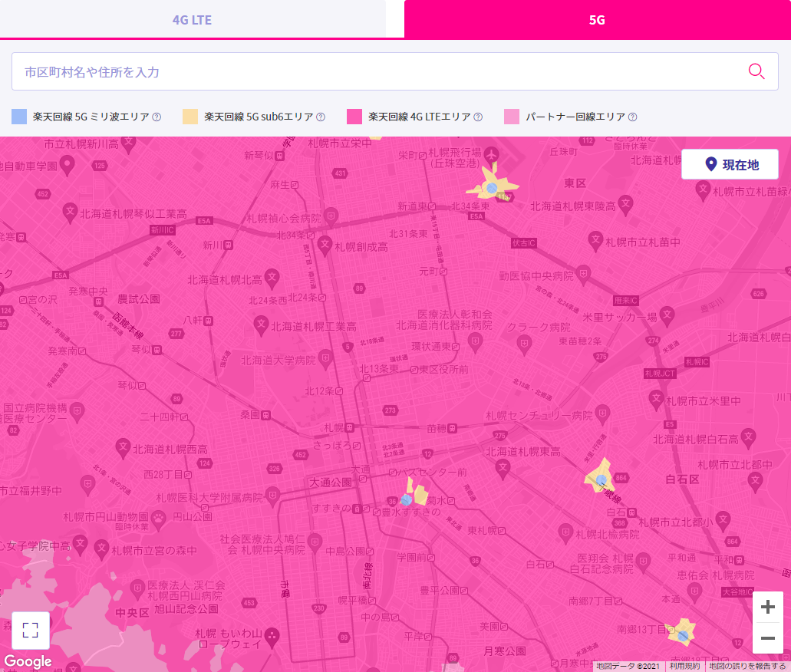The width and height of the screenshot is (791, 672).
Task: Open 利用規約 terms link
Action: [684, 667]
